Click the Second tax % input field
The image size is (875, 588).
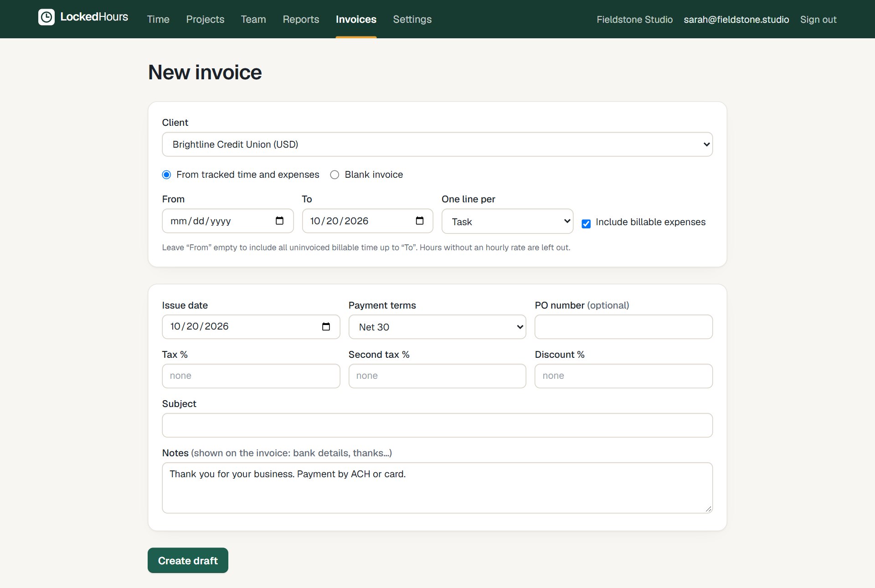coord(437,376)
